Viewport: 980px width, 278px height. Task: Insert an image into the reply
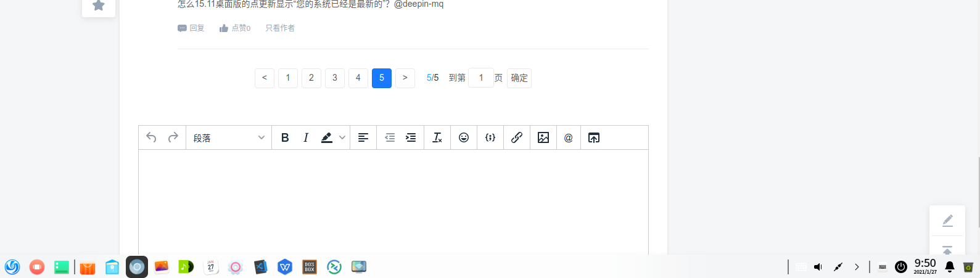(543, 137)
